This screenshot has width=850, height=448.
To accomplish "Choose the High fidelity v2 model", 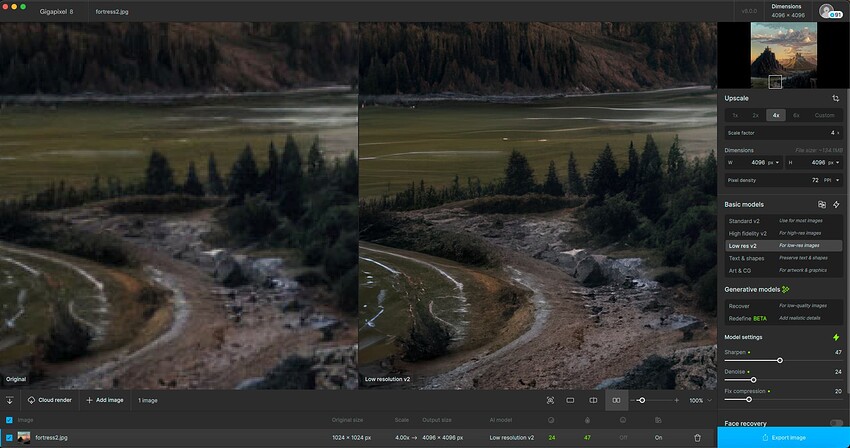I will [783, 233].
